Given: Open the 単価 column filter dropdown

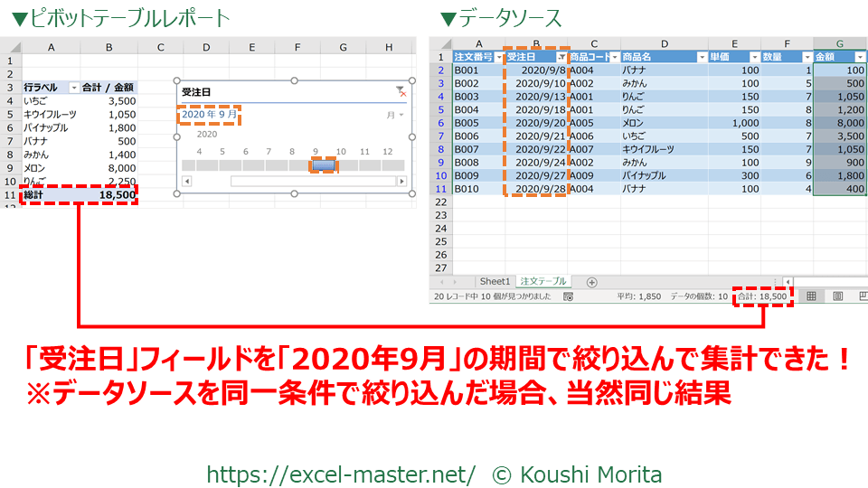Looking at the screenshot, I should [x=755, y=57].
